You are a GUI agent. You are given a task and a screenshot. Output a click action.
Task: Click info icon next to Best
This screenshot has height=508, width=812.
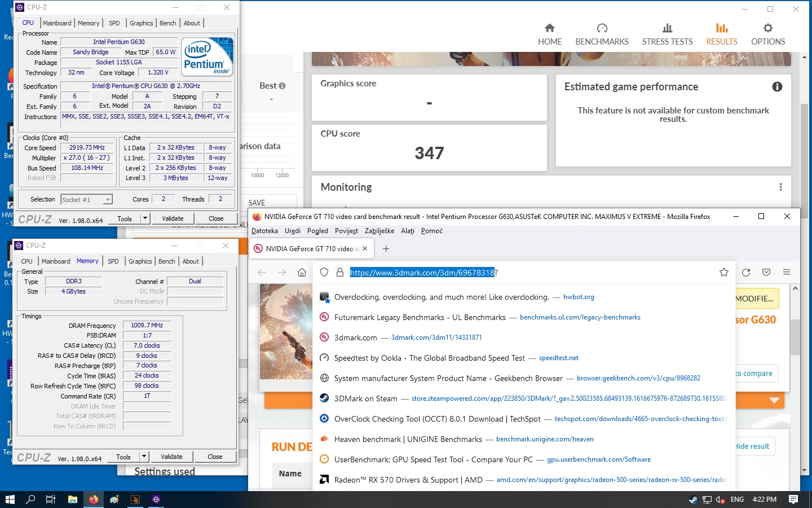[282, 86]
